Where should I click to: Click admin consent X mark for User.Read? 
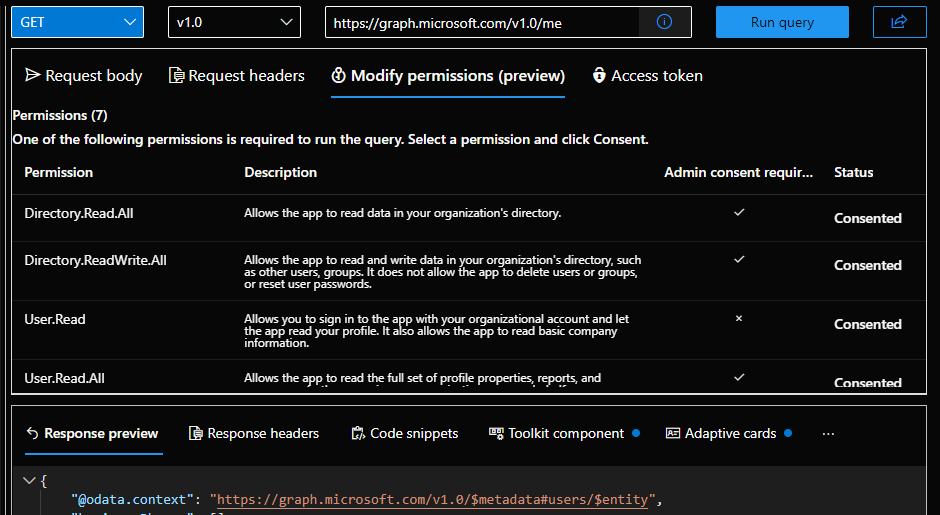(x=739, y=318)
